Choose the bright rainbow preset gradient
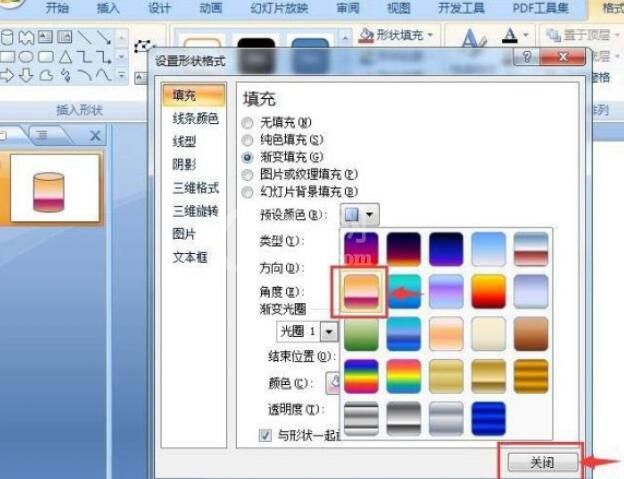This screenshot has height=479, width=624. tap(404, 376)
